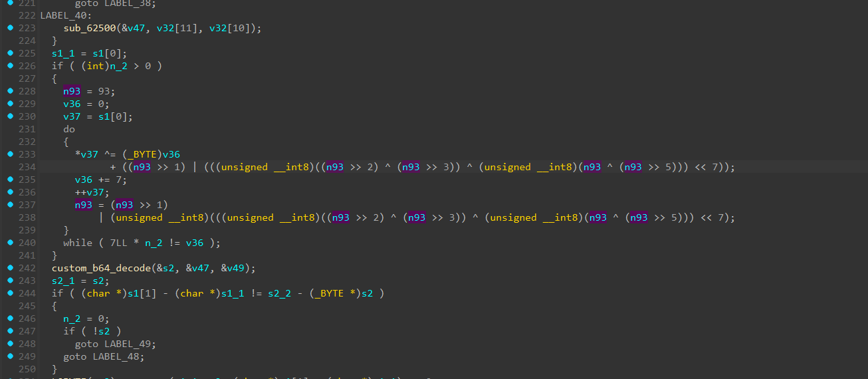
Task: Toggle breakpoint dot on line 237
Action: pyautogui.click(x=10, y=205)
